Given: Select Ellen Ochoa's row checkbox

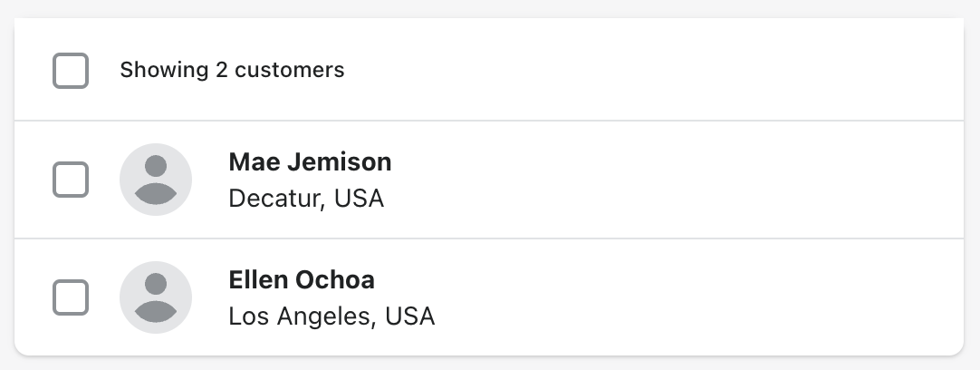Looking at the screenshot, I should pos(71,297).
